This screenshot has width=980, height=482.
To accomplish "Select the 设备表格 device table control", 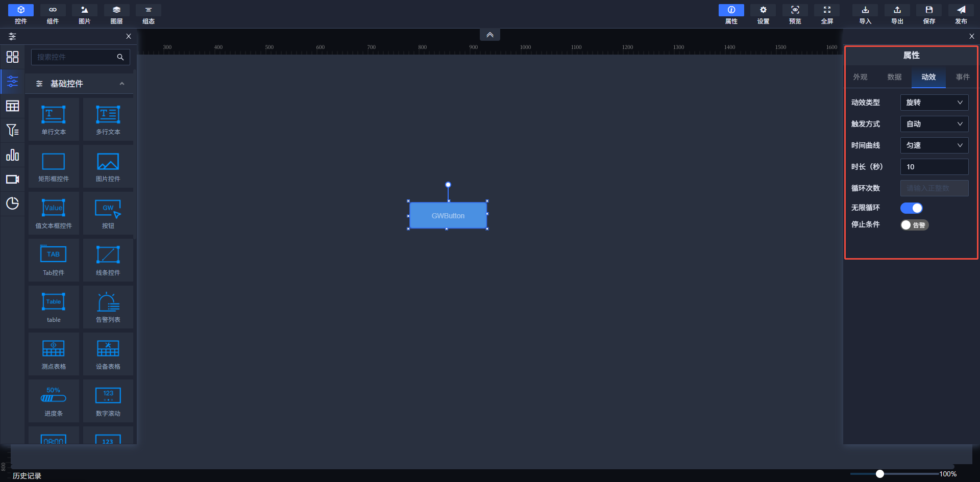I will tap(108, 354).
